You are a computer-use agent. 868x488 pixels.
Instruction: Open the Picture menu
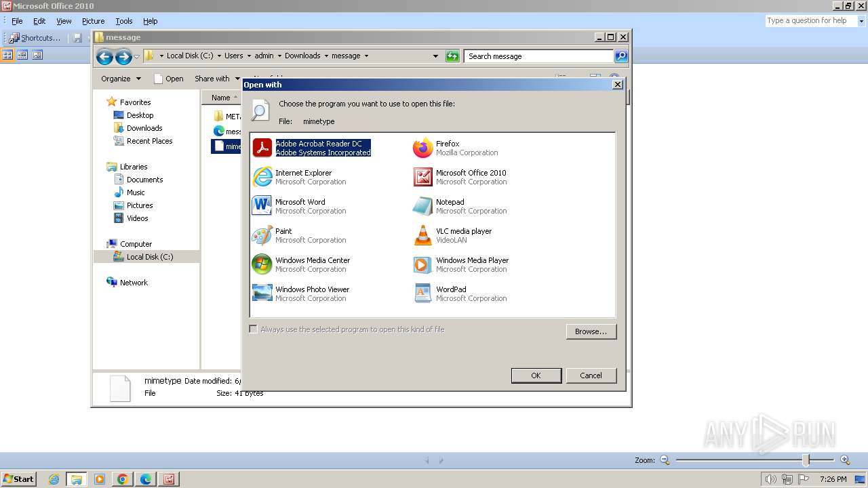click(94, 21)
